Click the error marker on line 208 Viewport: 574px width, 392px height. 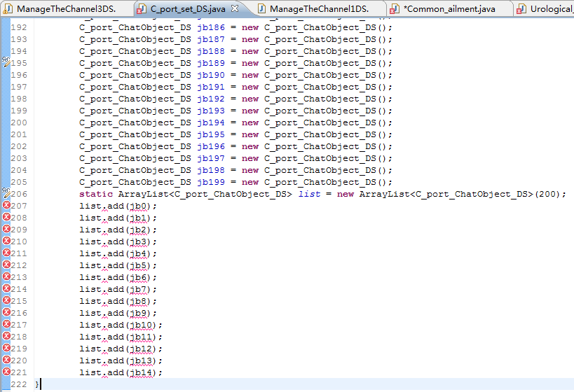click(x=6, y=217)
